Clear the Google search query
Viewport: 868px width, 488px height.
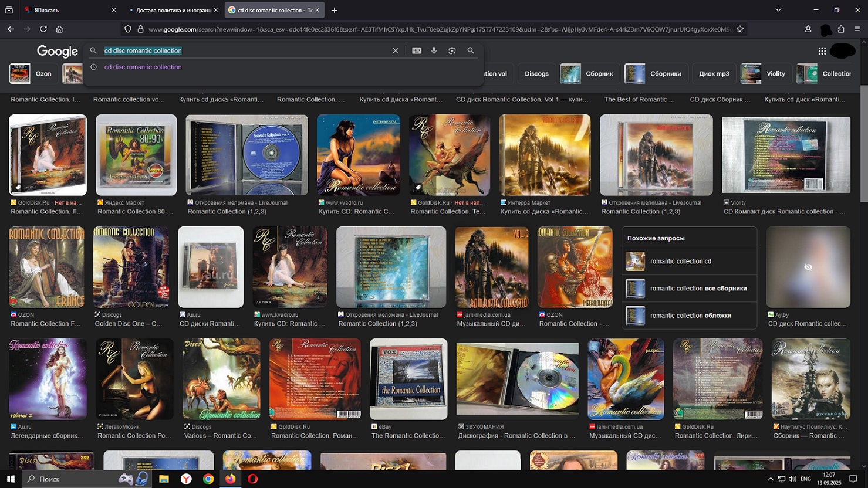pyautogui.click(x=396, y=50)
